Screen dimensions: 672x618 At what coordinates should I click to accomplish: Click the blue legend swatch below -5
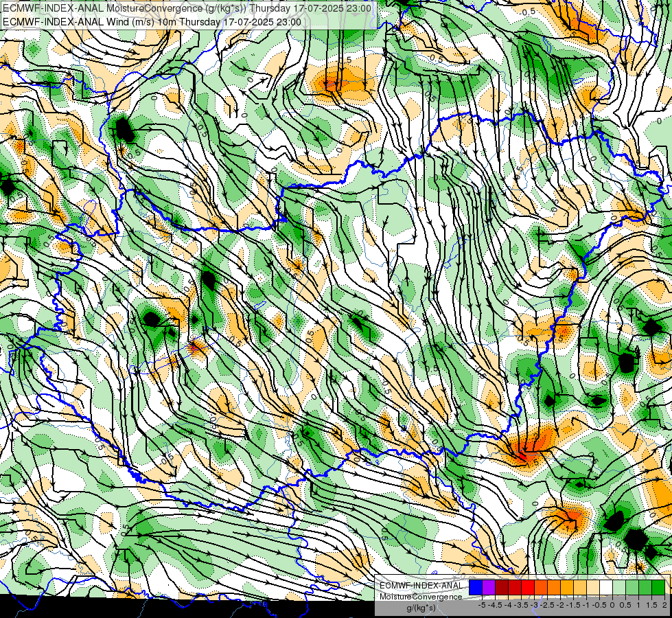[476, 588]
